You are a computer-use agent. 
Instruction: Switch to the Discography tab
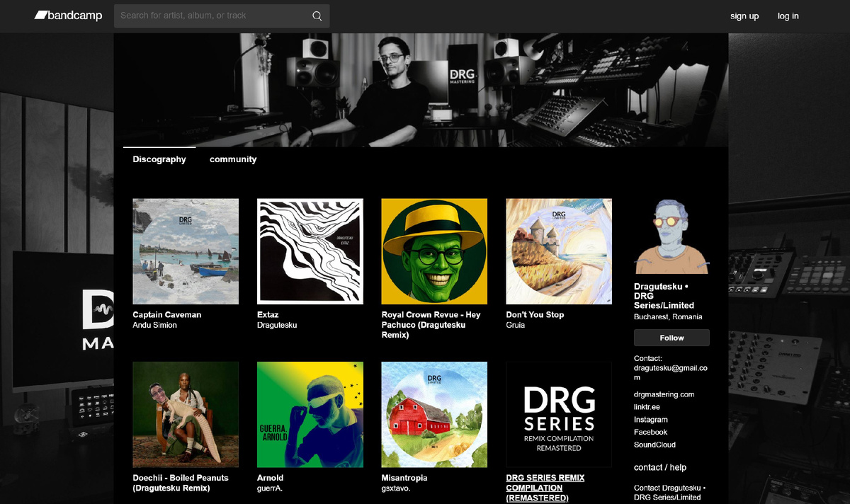[x=159, y=159]
